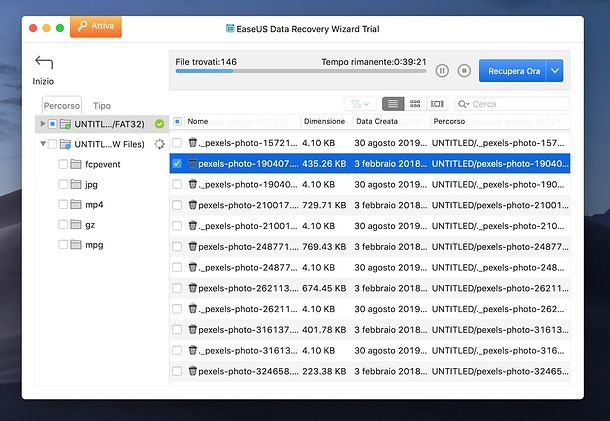Select the ._pexels-photo-31613 file row

click(x=370, y=351)
